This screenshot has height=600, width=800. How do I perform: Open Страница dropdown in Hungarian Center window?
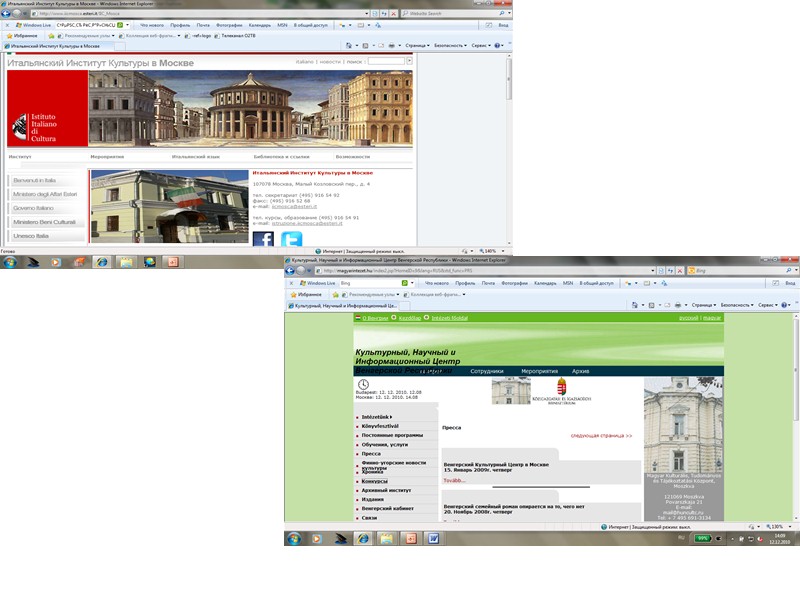click(704, 305)
